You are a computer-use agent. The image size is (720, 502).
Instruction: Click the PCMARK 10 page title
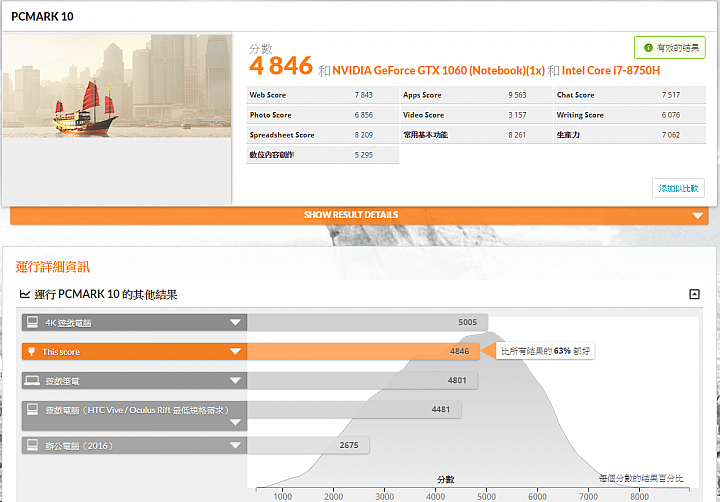pos(42,17)
